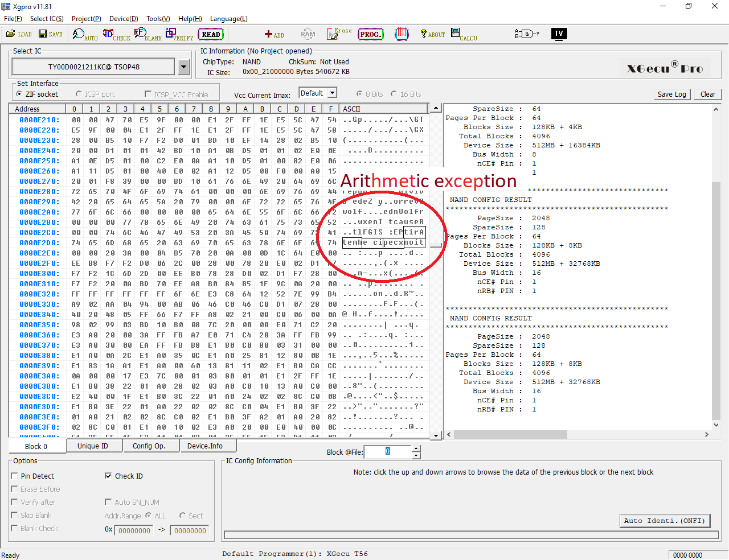Click the TV toolbar icon
The image size is (729, 560).
tap(559, 34)
